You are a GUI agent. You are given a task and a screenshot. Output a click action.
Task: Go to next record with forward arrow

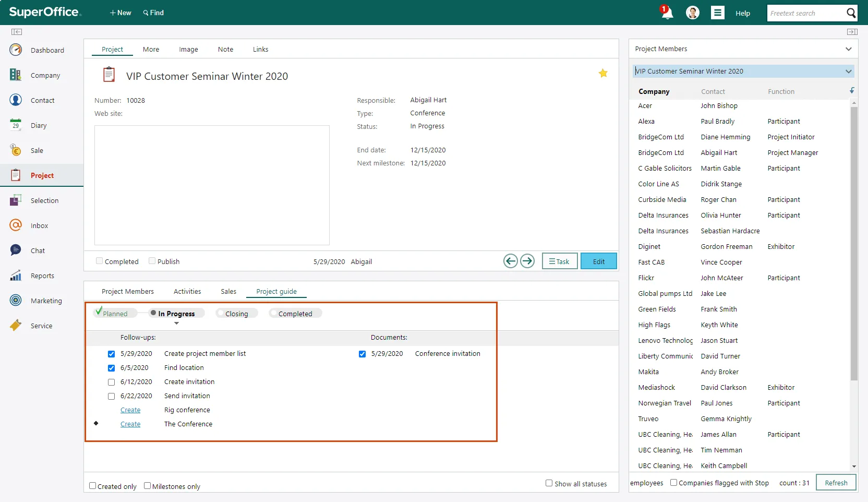point(527,261)
